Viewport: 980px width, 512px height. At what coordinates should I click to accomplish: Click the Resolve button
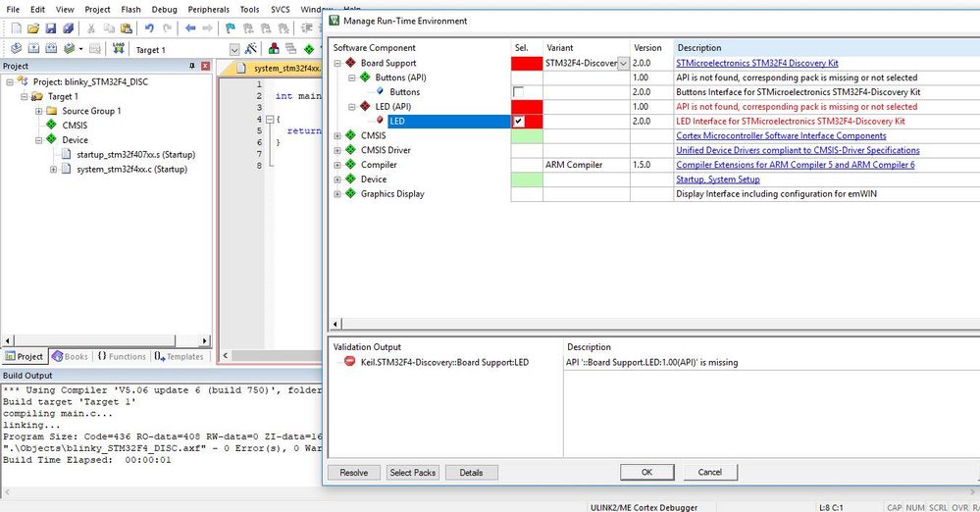coord(354,473)
